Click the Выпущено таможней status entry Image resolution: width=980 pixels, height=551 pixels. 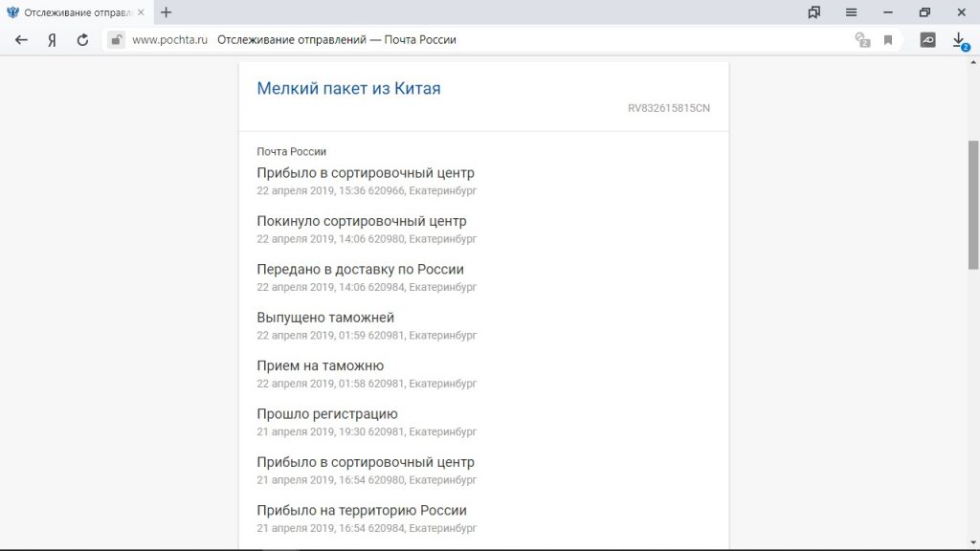(x=325, y=318)
